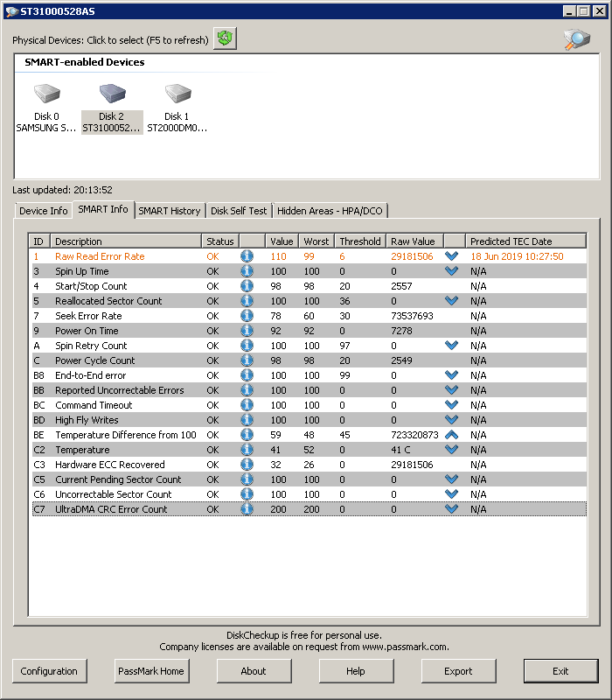Select the 'Raw Read Error Rate' row text
Screen dimensions: 612x700
(x=100, y=256)
